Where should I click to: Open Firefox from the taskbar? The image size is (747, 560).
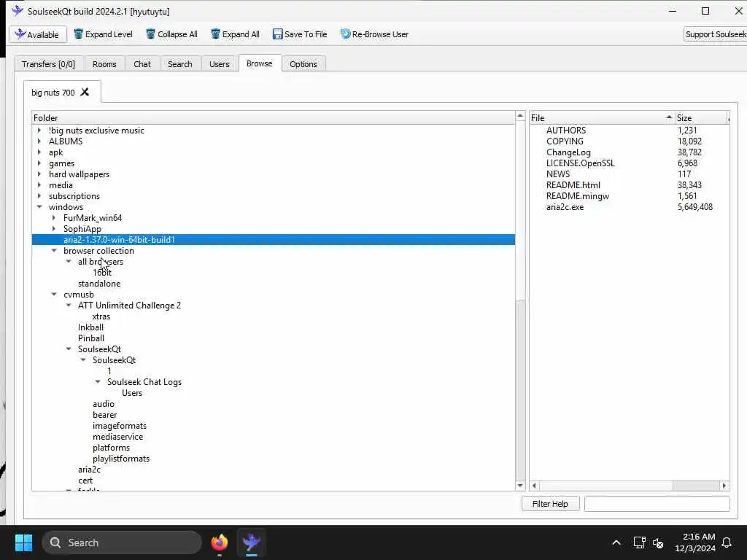(219, 542)
